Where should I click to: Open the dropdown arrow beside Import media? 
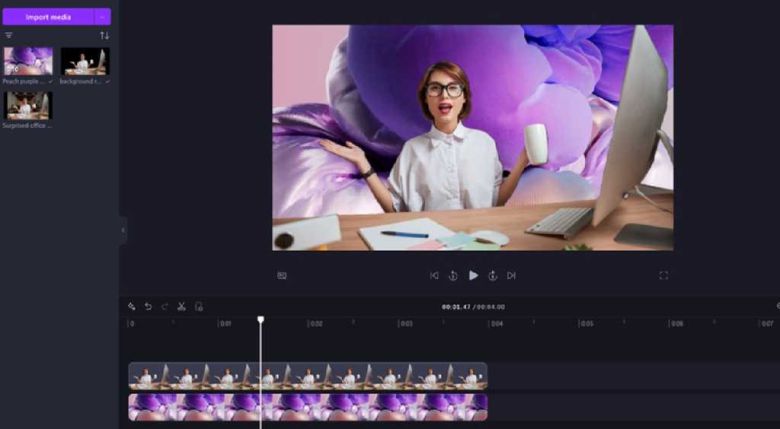102,16
